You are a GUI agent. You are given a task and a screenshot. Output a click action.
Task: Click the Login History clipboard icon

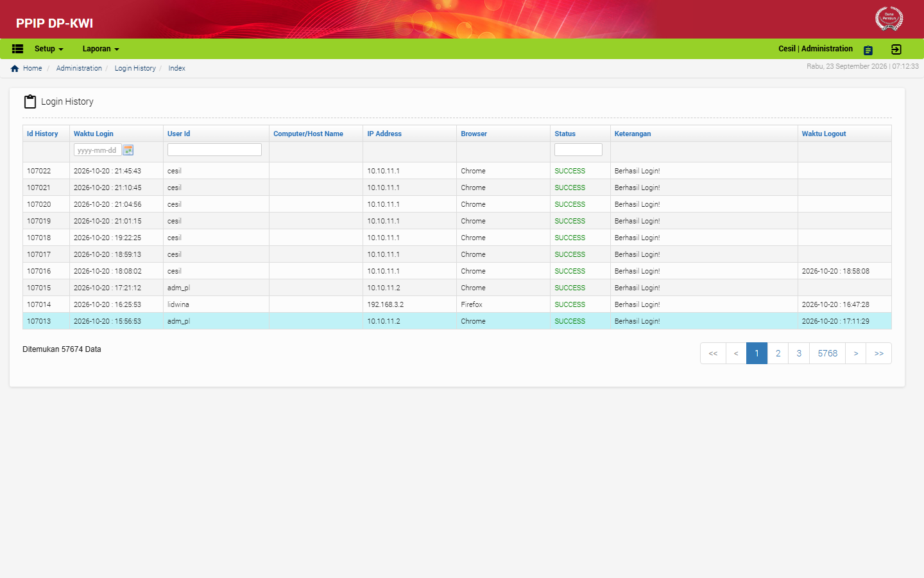point(30,101)
